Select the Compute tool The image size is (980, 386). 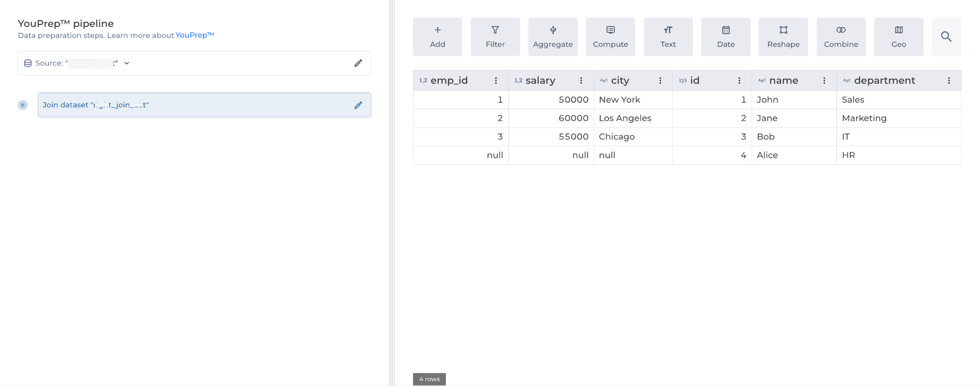point(610,37)
